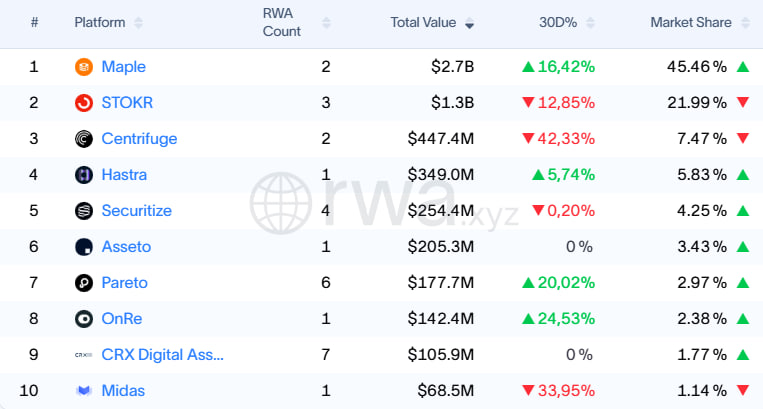Image resolution: width=763 pixels, height=409 pixels.
Task: Click Hastra's 5,74% 30-day change
Action: click(563, 175)
